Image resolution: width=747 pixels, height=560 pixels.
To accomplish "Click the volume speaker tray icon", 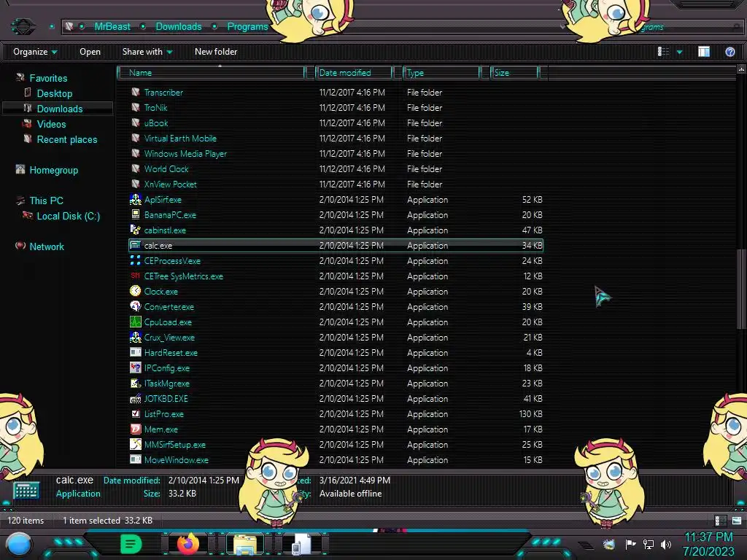I will point(666,544).
